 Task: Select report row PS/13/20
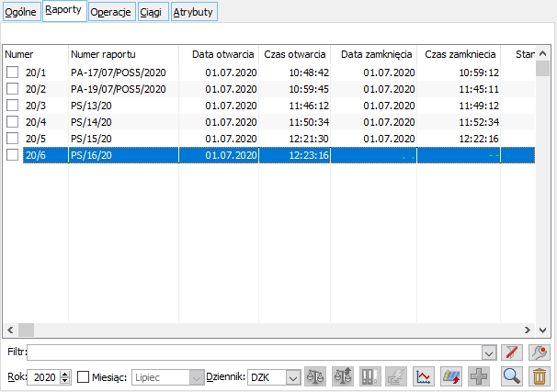[x=91, y=106]
